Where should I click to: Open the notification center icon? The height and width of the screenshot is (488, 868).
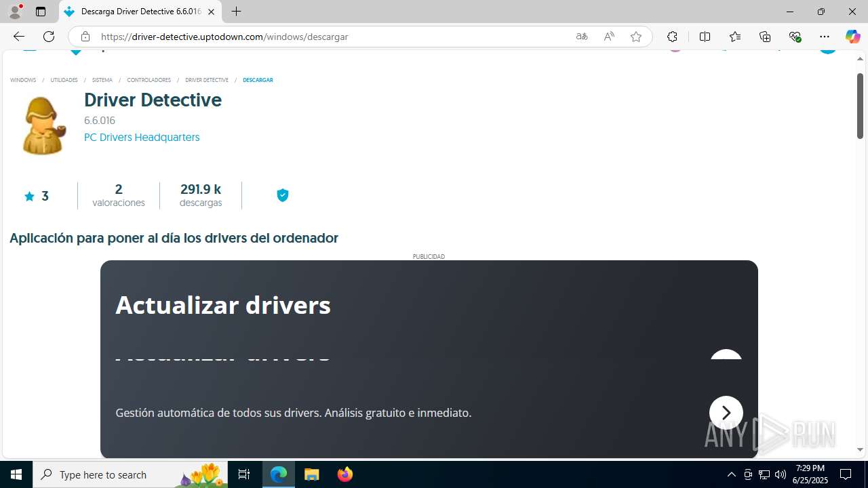846,474
